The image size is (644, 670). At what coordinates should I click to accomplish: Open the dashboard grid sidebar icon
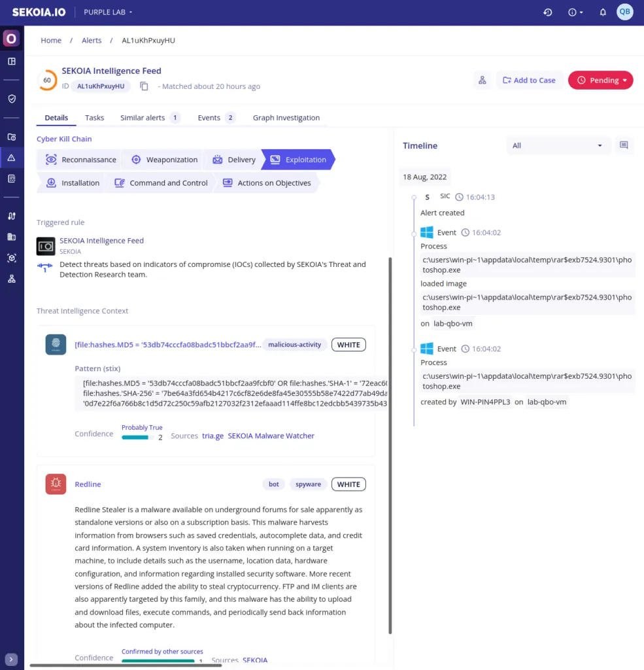pos(12,61)
